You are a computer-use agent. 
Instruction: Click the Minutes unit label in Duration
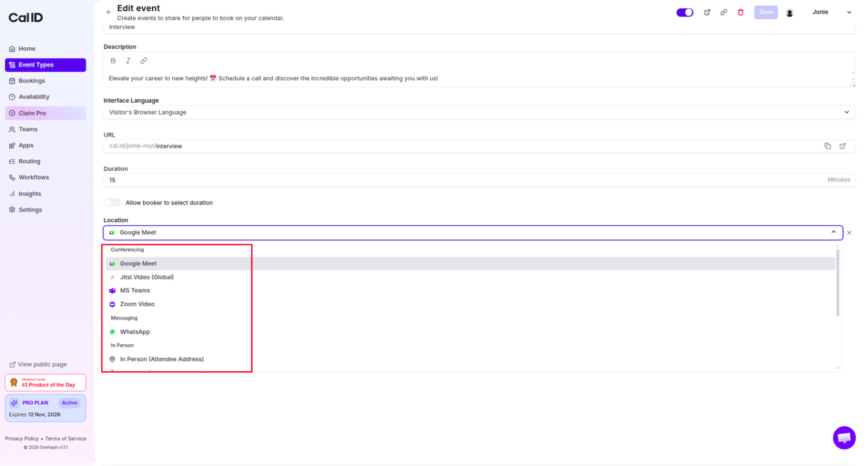(x=839, y=180)
